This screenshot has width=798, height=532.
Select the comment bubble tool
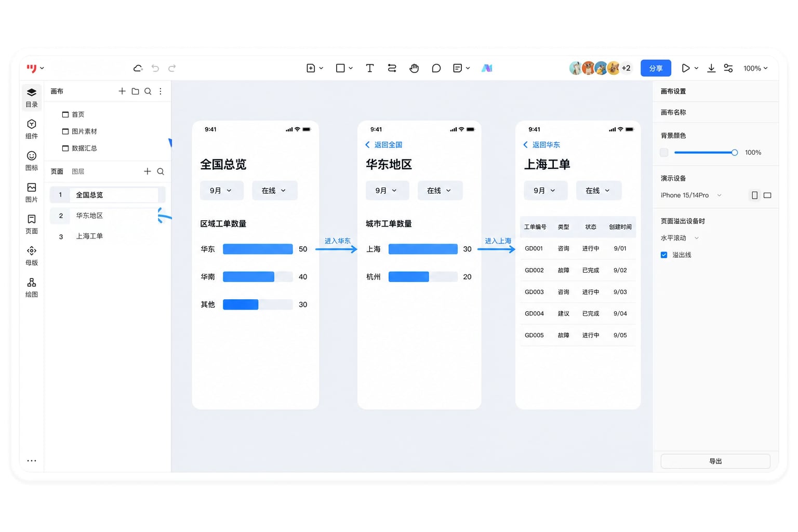436,68
